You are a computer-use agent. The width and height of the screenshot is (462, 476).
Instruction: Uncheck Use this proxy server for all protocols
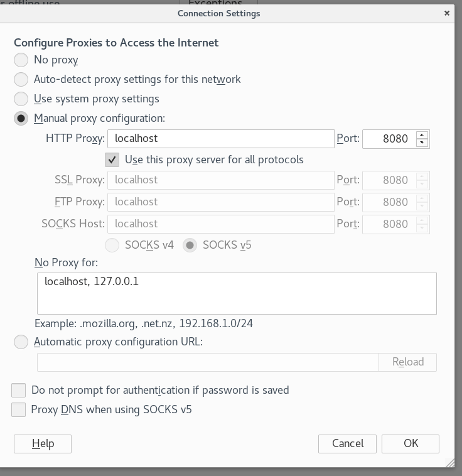click(x=112, y=160)
